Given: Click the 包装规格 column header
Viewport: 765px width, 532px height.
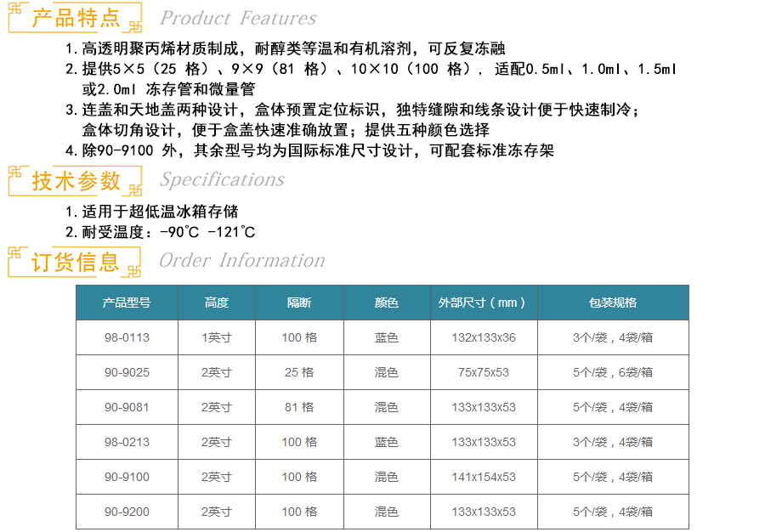Looking at the screenshot, I should (612, 303).
